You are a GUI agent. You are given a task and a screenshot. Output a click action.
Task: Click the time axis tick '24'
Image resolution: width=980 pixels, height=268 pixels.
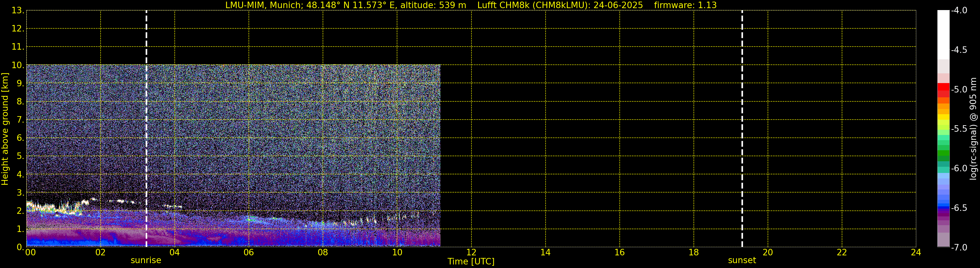916,252
